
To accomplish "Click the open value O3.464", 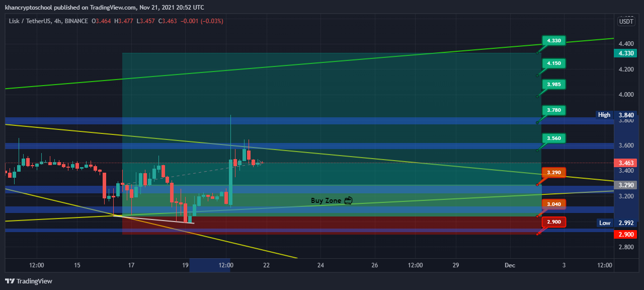I will point(102,21).
